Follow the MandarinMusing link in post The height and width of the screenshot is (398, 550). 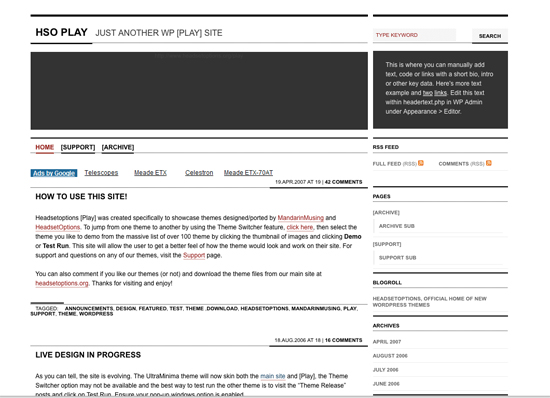301,218
